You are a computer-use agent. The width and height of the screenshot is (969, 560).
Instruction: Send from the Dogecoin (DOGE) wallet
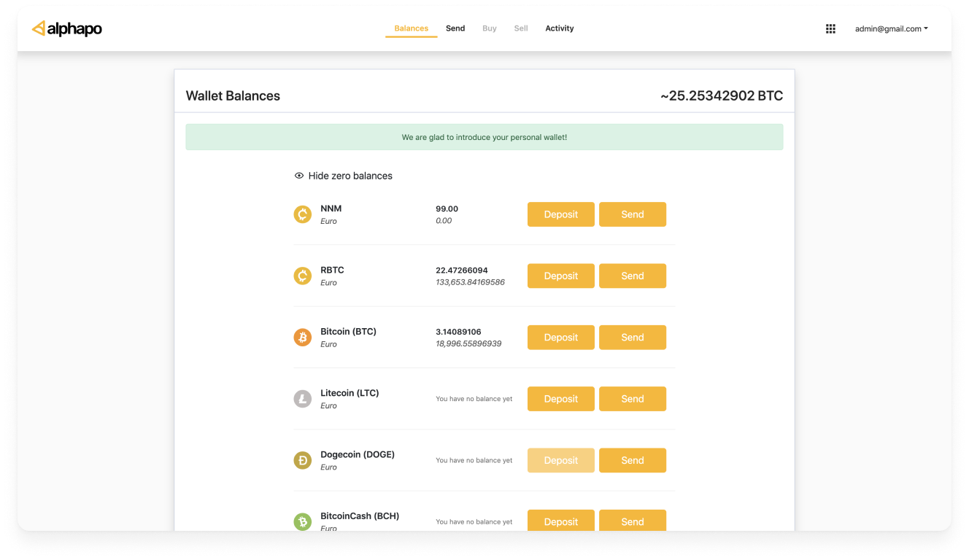point(633,460)
